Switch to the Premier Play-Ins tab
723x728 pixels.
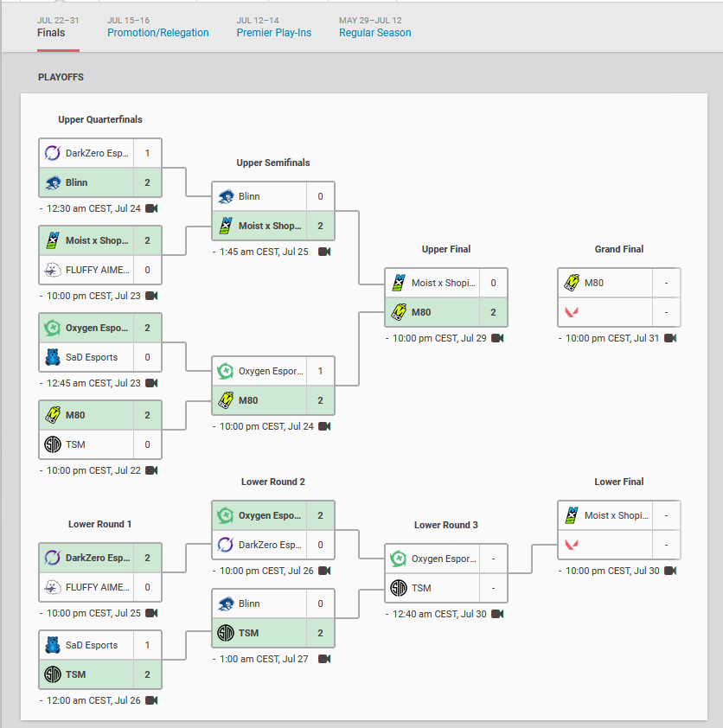[x=274, y=33]
